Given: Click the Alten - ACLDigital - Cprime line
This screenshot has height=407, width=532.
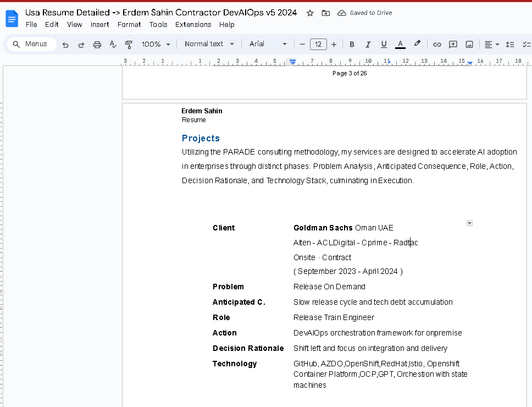Looking at the screenshot, I should coord(356,243).
